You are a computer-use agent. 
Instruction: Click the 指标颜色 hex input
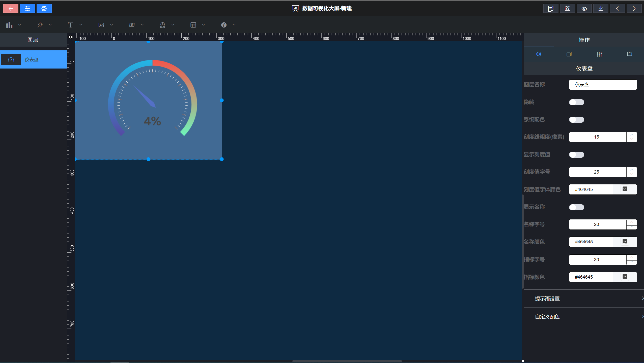(x=591, y=277)
